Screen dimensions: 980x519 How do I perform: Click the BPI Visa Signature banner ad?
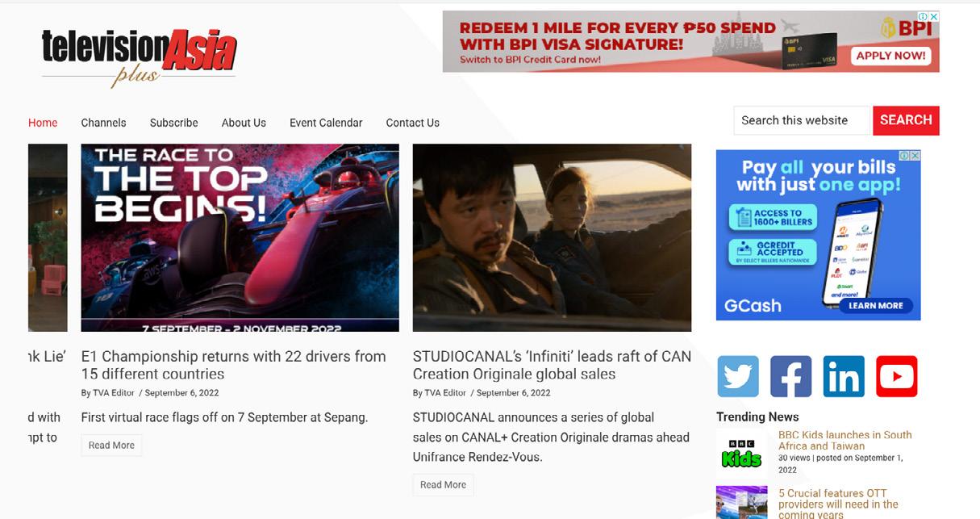[690, 41]
